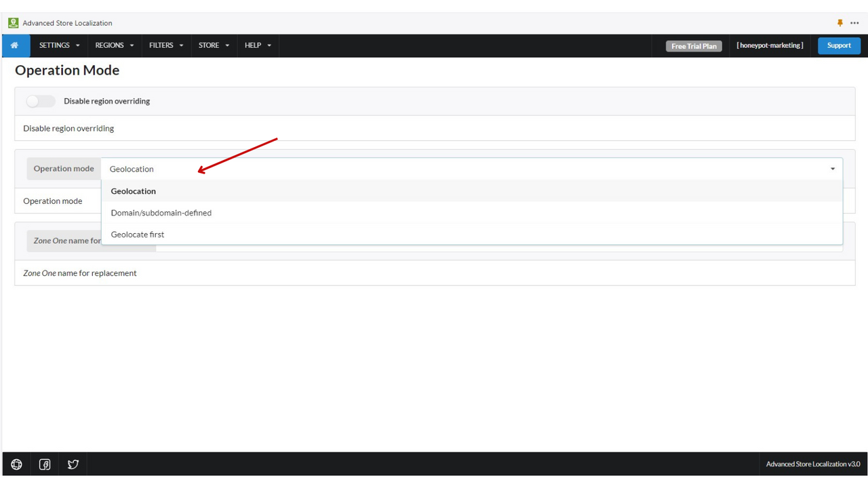The height and width of the screenshot is (488, 868).
Task: Open the Twitter icon in footer
Action: pos(73,464)
